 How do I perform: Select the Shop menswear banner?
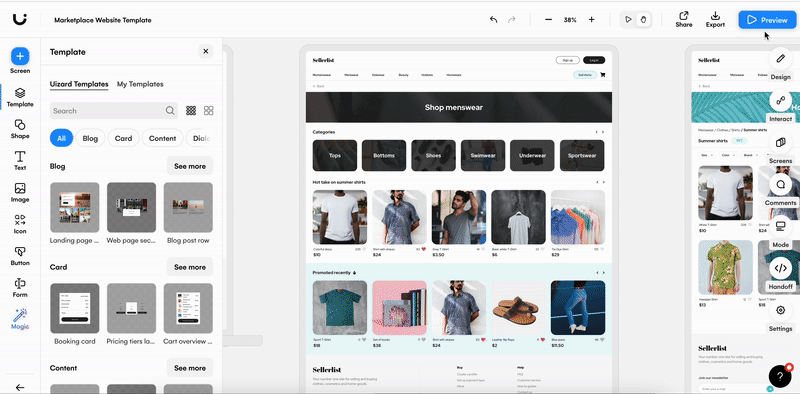pyautogui.click(x=459, y=107)
